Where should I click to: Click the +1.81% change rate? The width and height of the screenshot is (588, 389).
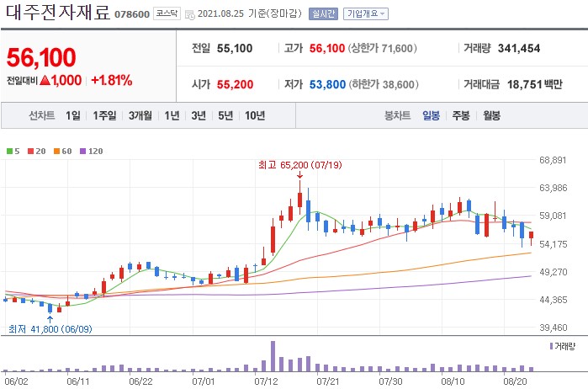(112, 80)
